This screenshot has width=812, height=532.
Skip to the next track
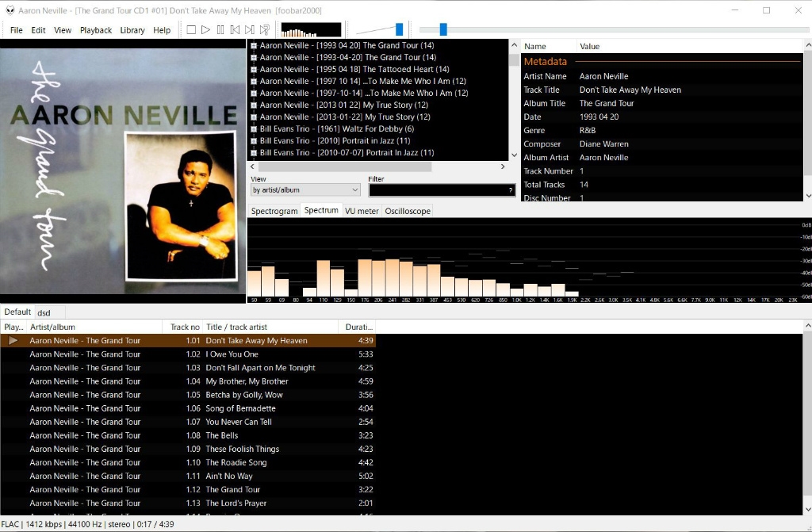pos(250,30)
